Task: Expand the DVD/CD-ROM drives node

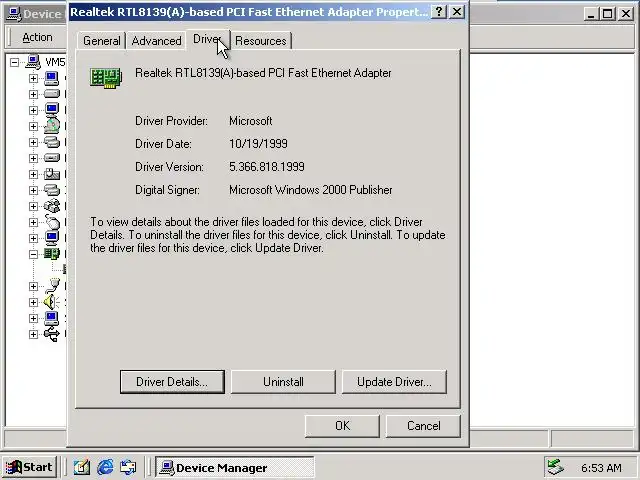Action: (33, 126)
